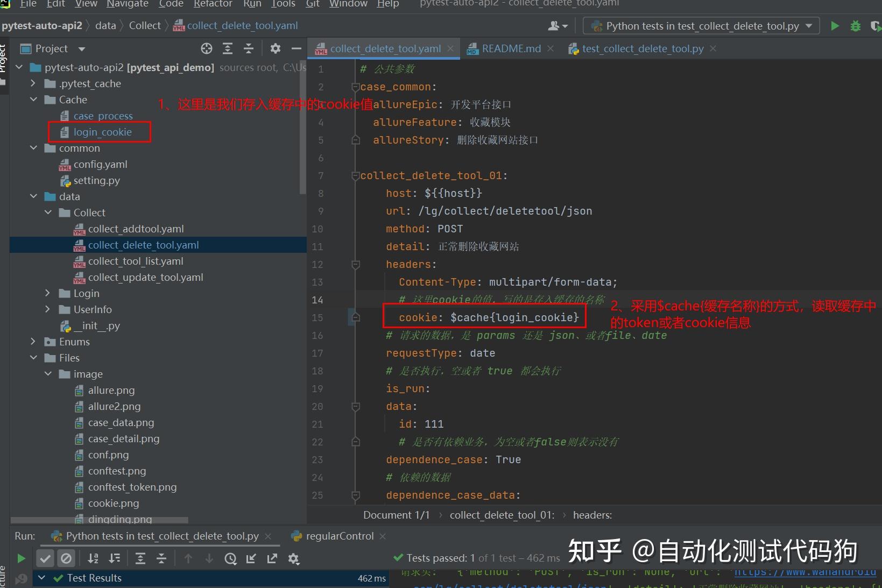This screenshot has height=588, width=882.
Task: Toggle sort tests by duration
Action: pyautogui.click(x=114, y=558)
